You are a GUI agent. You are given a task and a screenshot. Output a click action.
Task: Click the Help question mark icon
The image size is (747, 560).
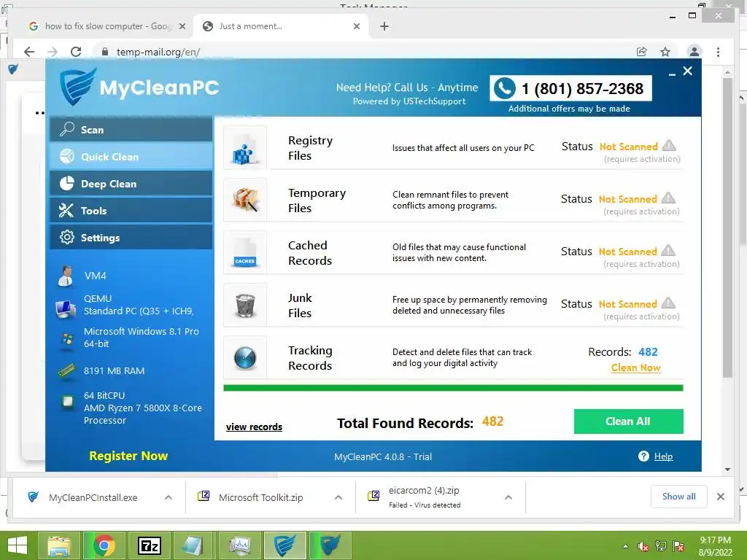(643, 456)
